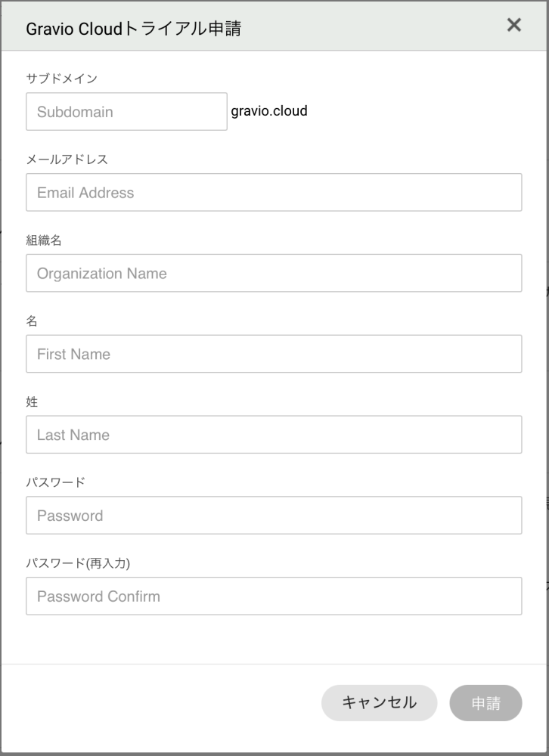Select the Organization Name field
549x756 pixels.
coord(274,274)
